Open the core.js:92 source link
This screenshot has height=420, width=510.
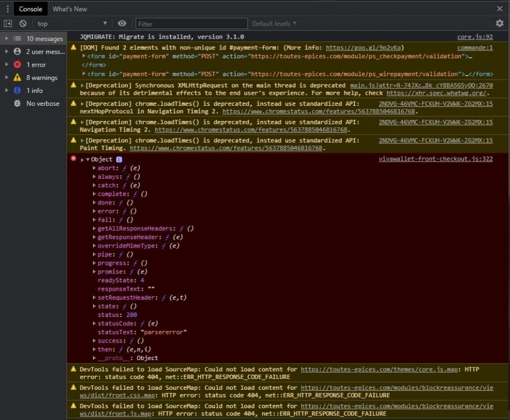tap(475, 37)
